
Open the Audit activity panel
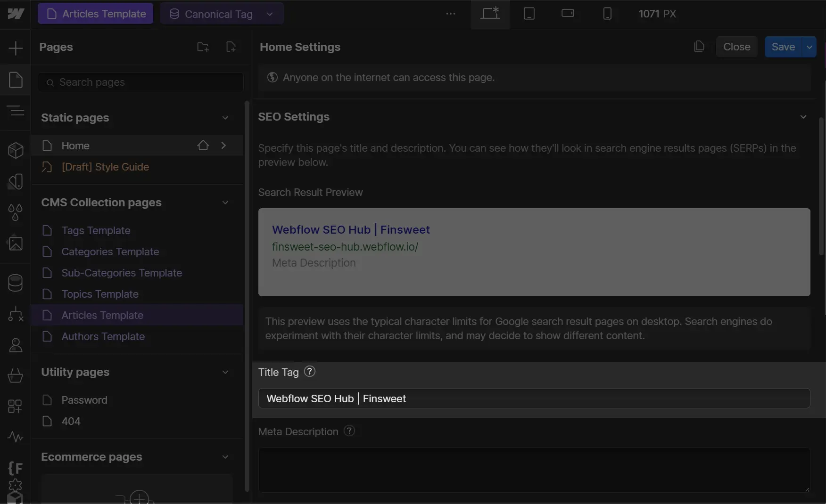tap(16, 437)
